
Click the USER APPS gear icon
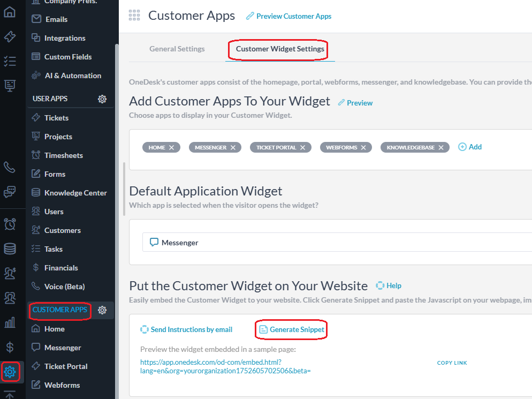pos(102,99)
